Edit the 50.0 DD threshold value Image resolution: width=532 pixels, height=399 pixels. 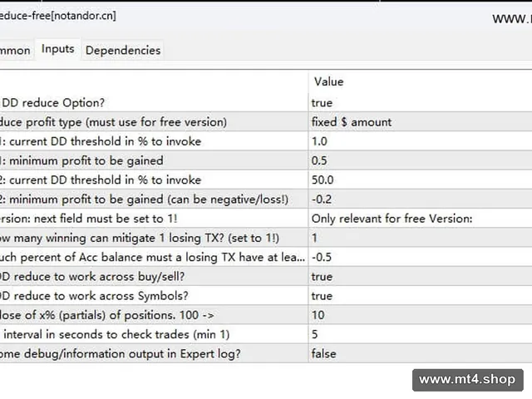[420, 180]
